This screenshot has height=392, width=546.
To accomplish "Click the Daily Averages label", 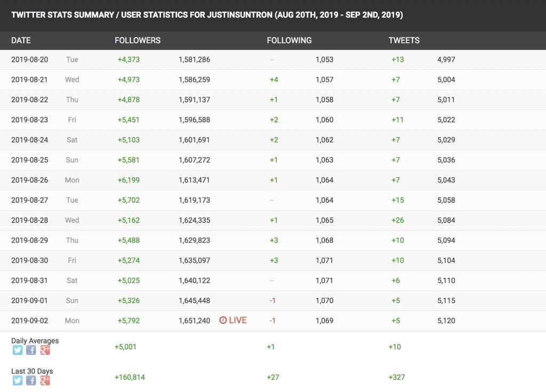I will click(35, 341).
